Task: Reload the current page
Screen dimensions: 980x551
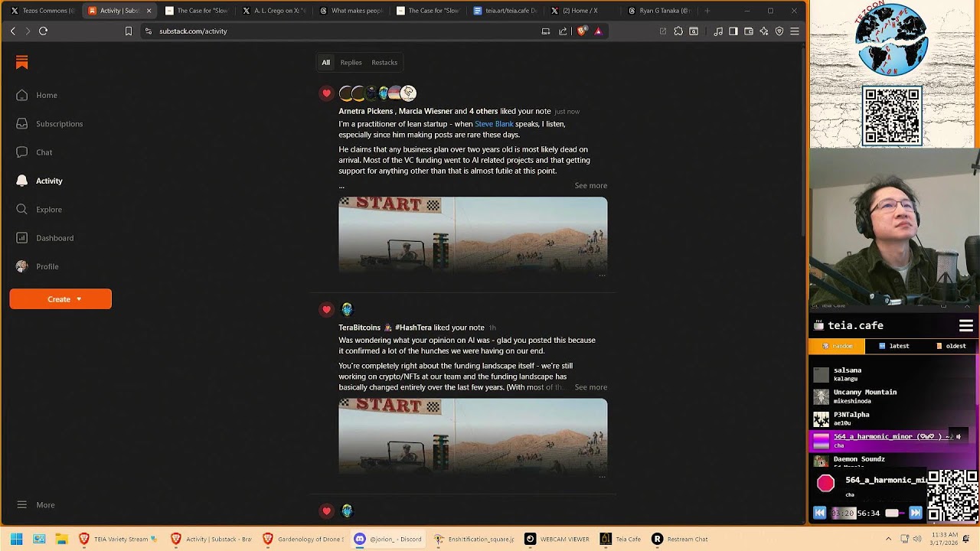Action: click(x=44, y=31)
